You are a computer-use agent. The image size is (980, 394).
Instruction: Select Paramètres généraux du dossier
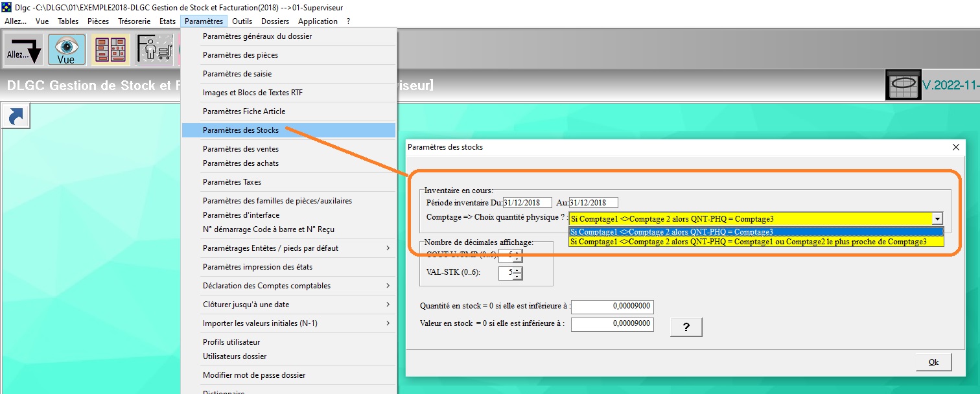point(288,36)
